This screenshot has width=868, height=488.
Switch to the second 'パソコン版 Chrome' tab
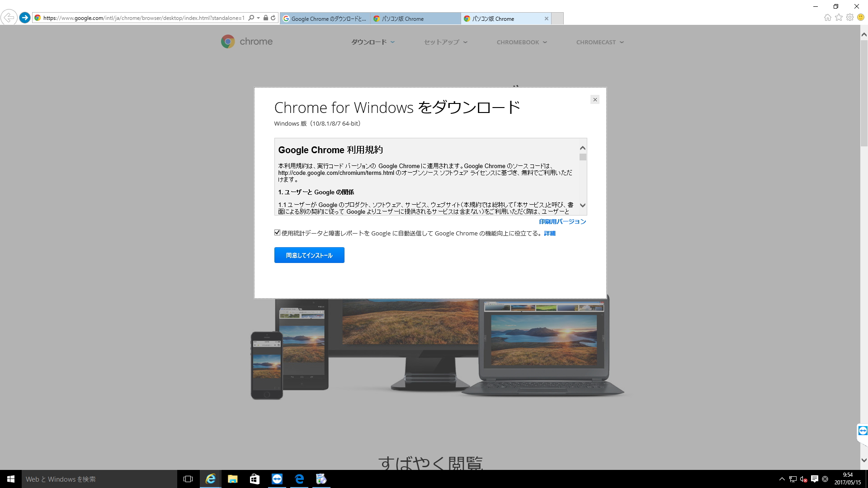tap(415, 19)
